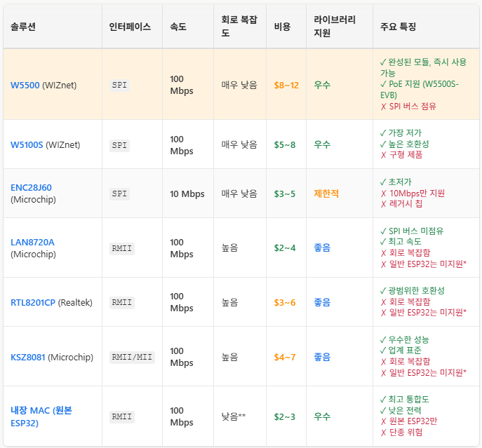Click the SPI tag in ENC28J60 row
This screenshot has height=448, width=482.
pos(119,194)
